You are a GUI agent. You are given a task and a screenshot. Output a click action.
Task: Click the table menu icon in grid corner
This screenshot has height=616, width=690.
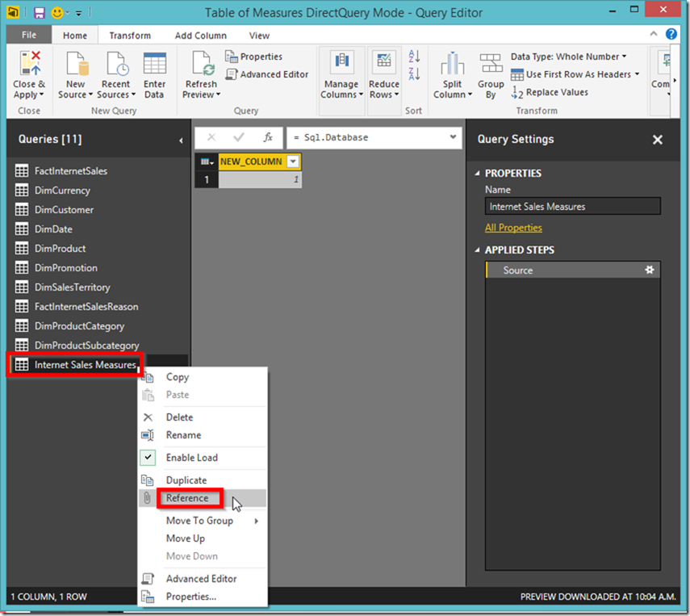207,162
